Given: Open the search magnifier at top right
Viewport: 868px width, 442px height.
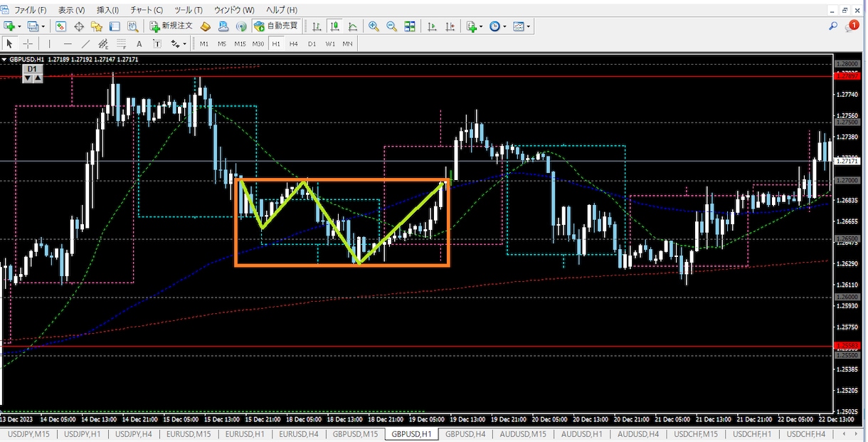Looking at the screenshot, I should [x=833, y=26].
